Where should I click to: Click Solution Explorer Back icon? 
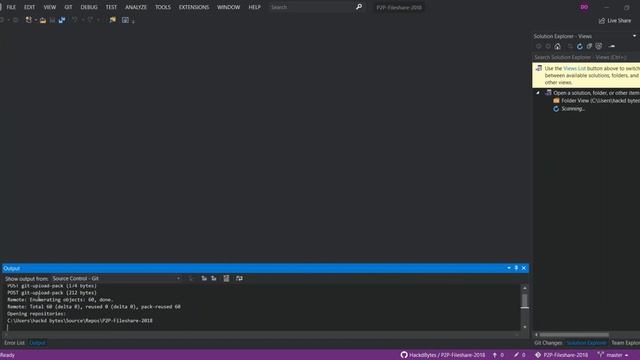tap(539, 46)
